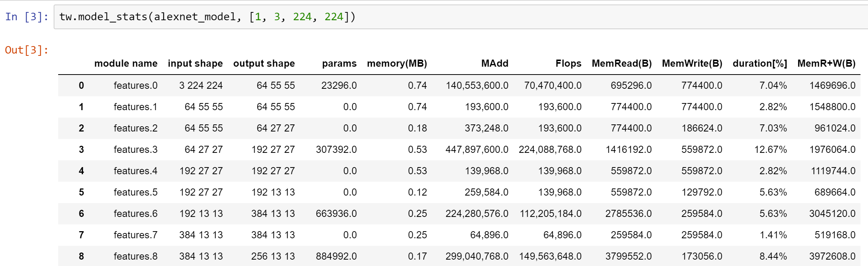Click MemWrite value 173056.0
The height and width of the screenshot is (266, 868).
[702, 256]
